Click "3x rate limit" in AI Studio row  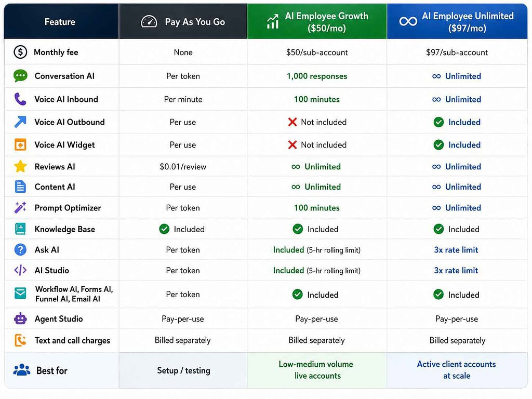456,270
